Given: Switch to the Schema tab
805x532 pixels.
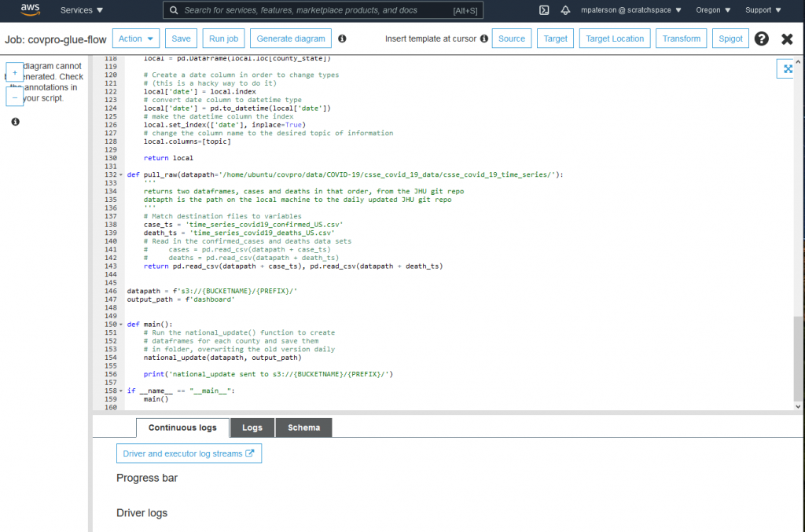Looking at the screenshot, I should point(304,427).
